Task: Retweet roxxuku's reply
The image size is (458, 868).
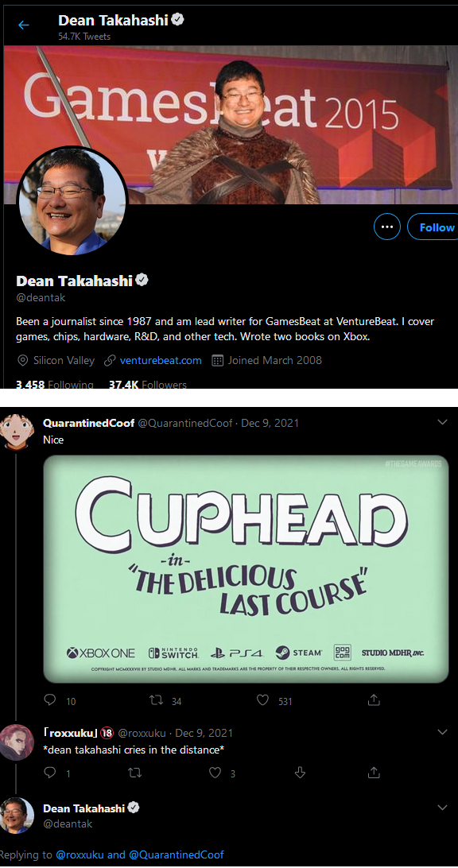Action: [134, 773]
